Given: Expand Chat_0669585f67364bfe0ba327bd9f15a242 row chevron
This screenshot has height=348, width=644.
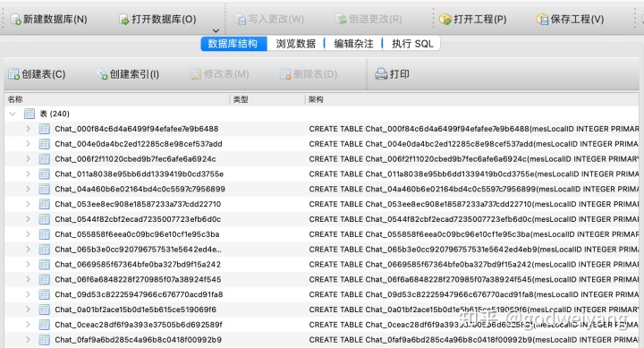Looking at the screenshot, I should click(x=28, y=264).
